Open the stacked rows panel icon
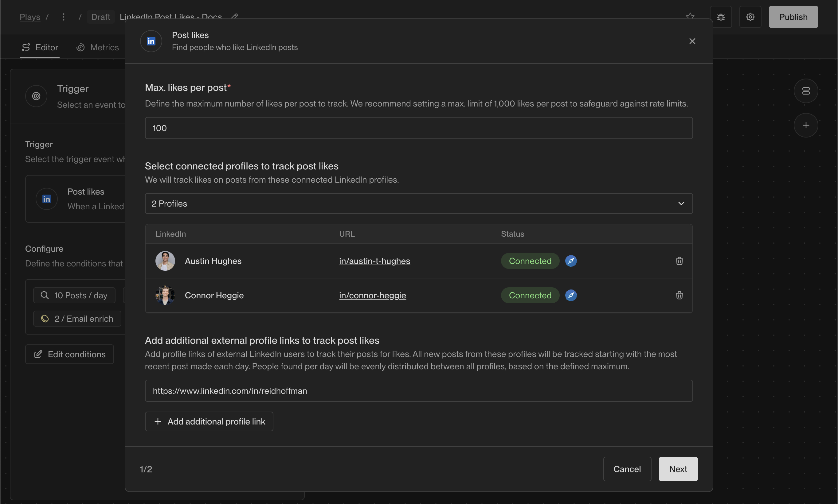The image size is (838, 504). click(805, 91)
